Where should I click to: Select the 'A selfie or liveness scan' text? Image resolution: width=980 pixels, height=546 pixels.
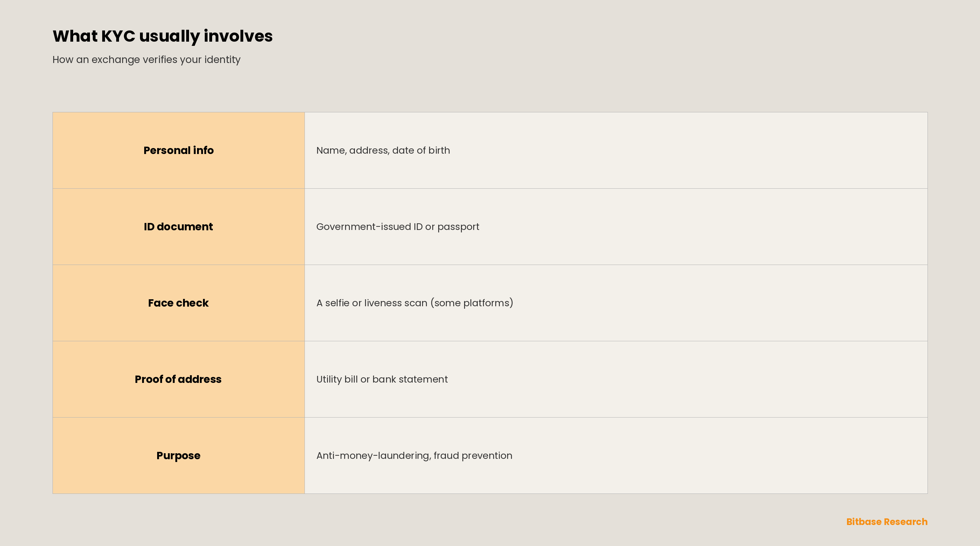pos(372,303)
